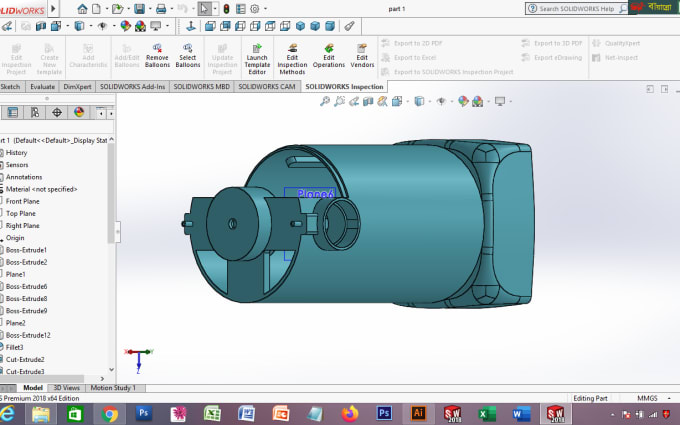This screenshot has height=425, width=680.
Task: Select Top Plane in the feature tree
Action: click(20, 213)
